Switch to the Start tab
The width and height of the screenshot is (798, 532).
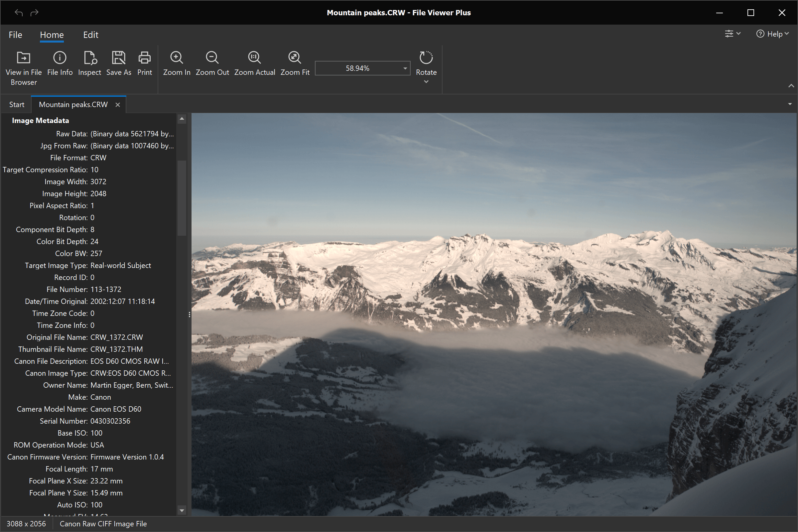17,104
